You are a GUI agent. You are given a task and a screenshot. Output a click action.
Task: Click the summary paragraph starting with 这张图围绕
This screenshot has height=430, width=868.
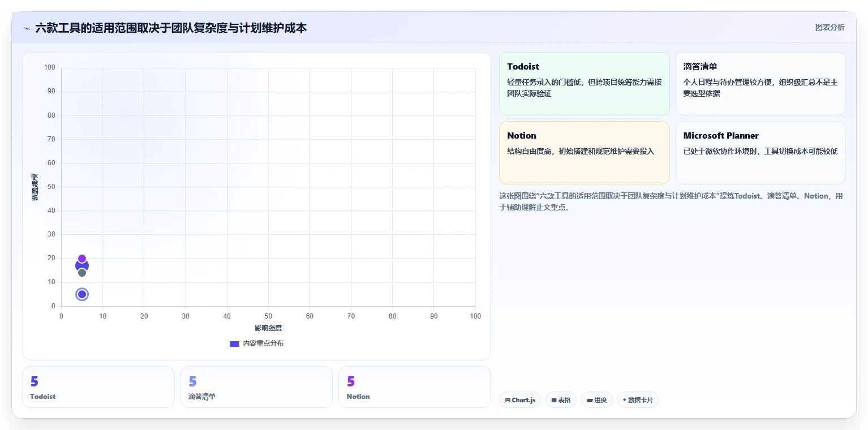(672, 201)
